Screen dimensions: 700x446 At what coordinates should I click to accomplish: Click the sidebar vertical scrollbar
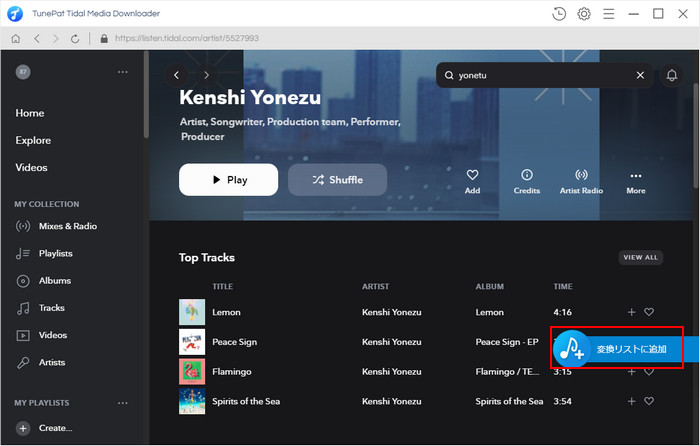coord(146,95)
